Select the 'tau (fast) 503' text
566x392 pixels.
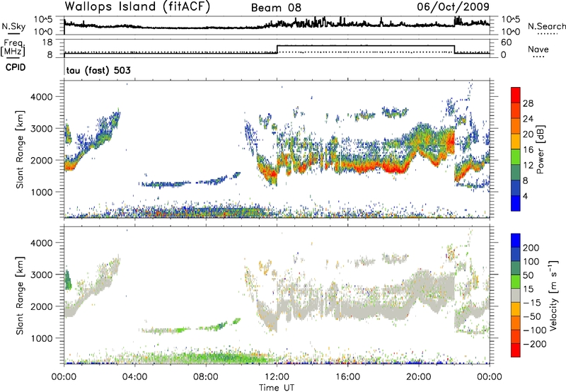(x=98, y=70)
